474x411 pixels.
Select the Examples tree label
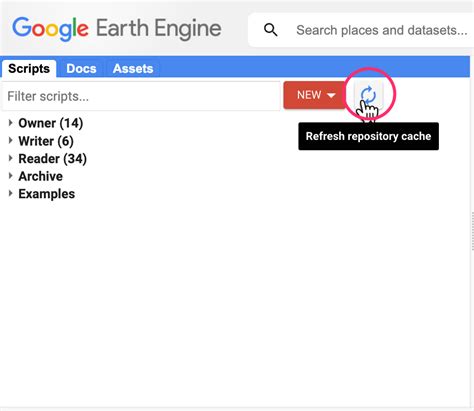pos(47,194)
